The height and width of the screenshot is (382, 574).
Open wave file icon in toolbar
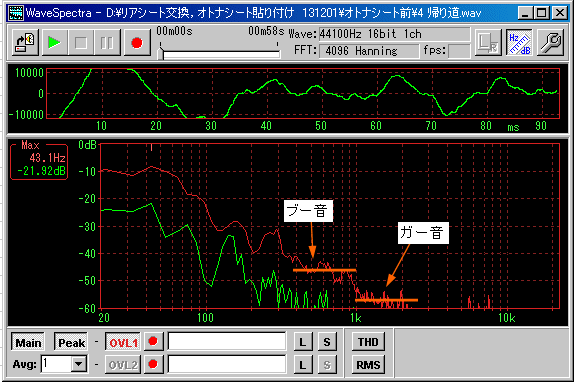click(x=25, y=43)
